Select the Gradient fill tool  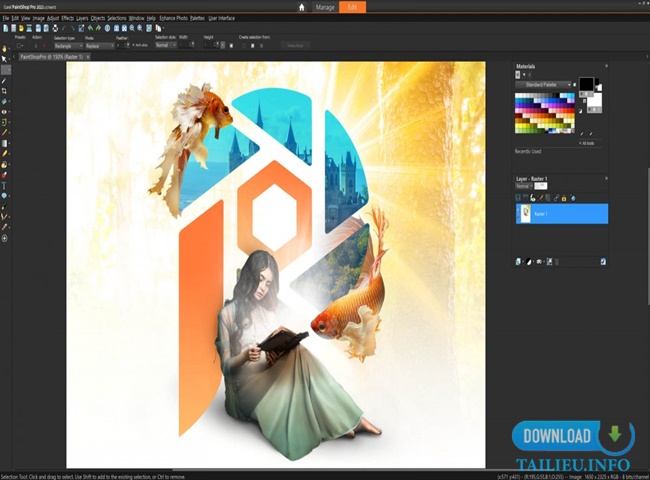point(4,143)
